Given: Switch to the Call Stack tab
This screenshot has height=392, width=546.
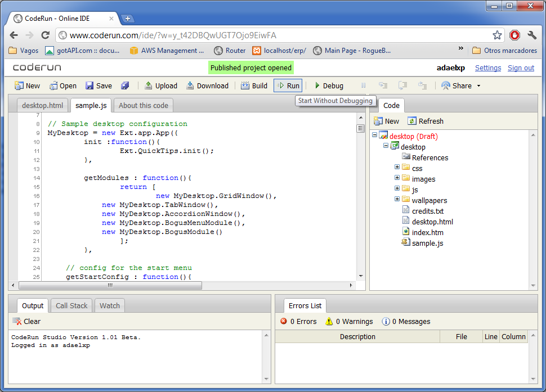Looking at the screenshot, I should [x=71, y=306].
